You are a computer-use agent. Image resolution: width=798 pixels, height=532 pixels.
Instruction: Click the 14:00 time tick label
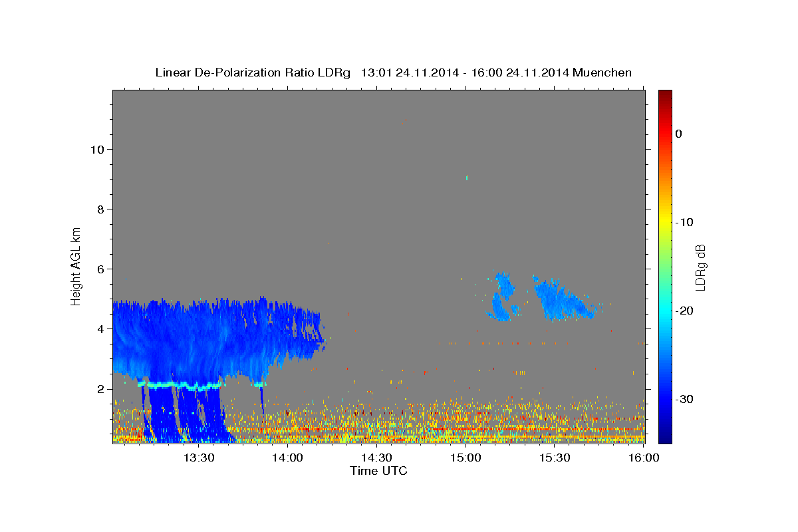[287, 458]
